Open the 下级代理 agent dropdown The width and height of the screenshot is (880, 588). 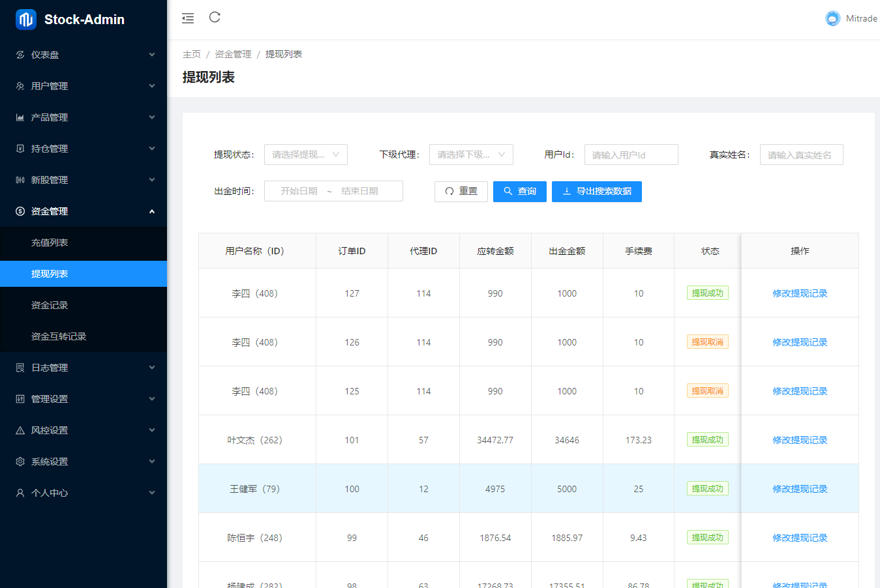pyautogui.click(x=470, y=154)
